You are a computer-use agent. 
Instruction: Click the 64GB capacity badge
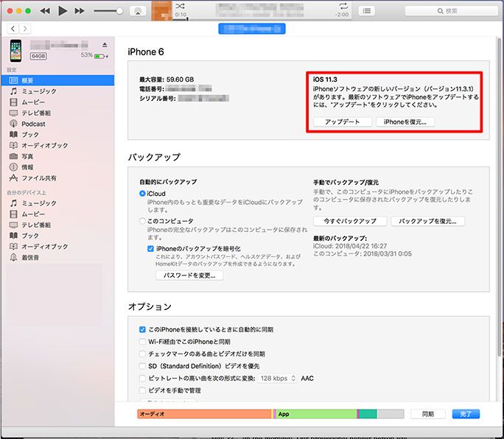(38, 56)
